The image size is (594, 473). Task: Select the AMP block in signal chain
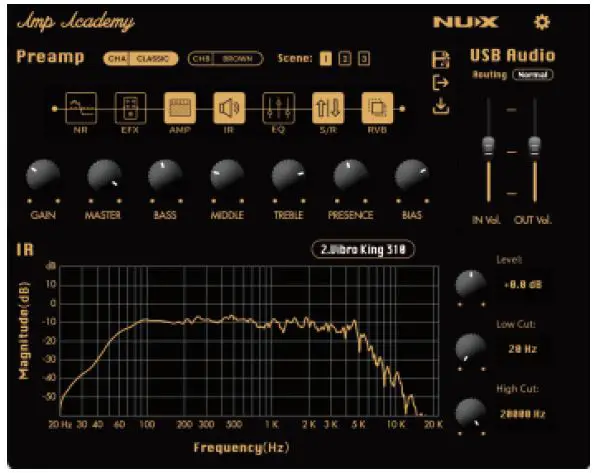(180, 108)
